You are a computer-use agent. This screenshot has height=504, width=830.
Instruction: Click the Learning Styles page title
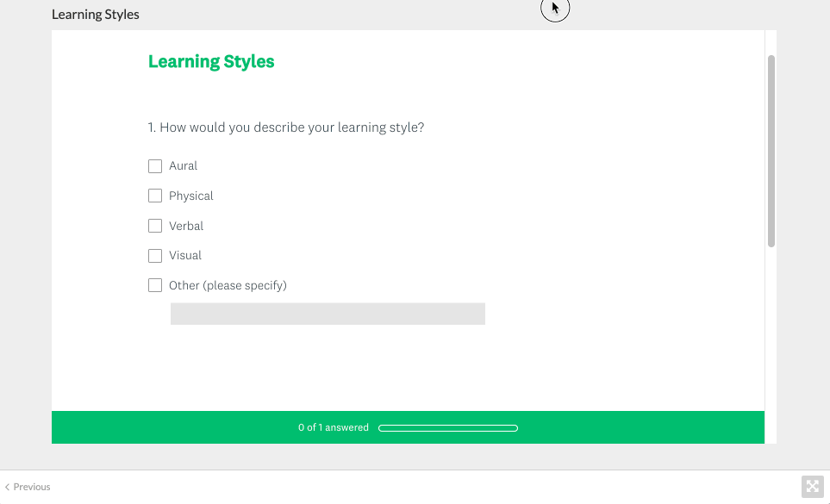coord(96,15)
